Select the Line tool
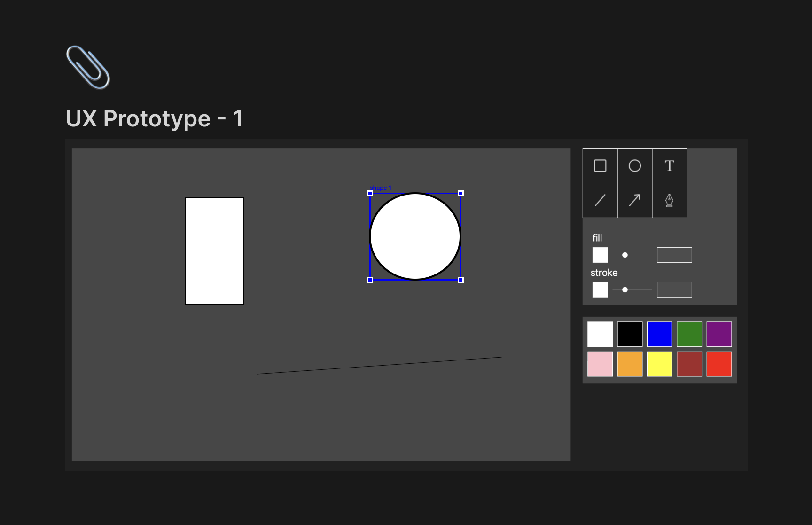 [600, 201]
